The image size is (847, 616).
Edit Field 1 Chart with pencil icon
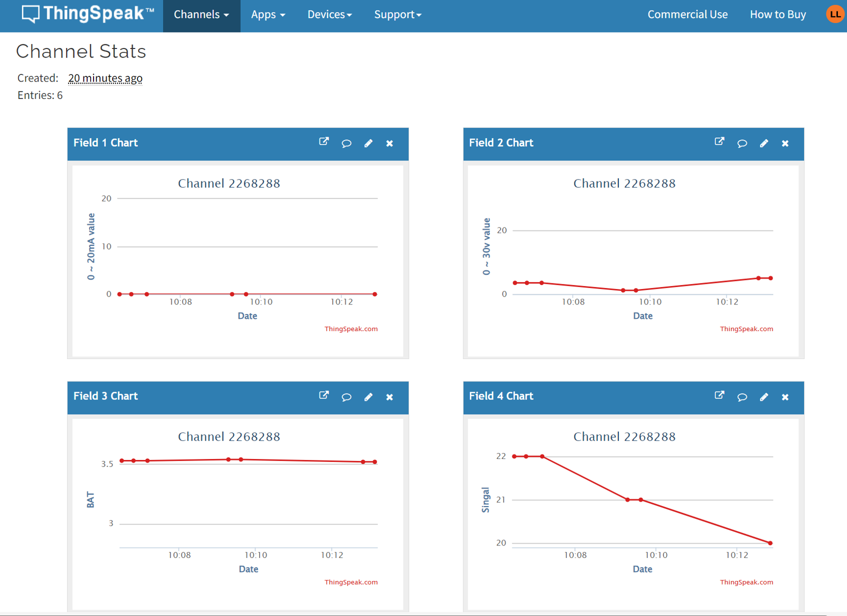point(368,143)
